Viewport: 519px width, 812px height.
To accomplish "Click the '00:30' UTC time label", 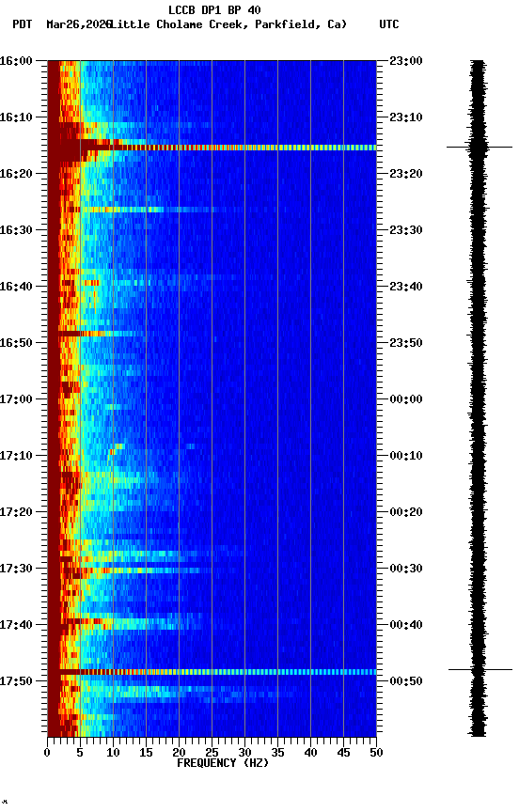I will 406,569.
